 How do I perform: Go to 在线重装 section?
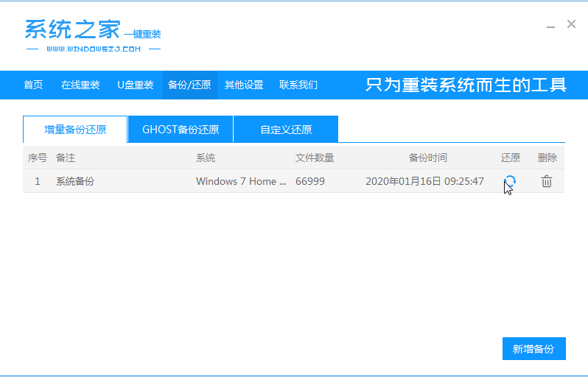(80, 85)
